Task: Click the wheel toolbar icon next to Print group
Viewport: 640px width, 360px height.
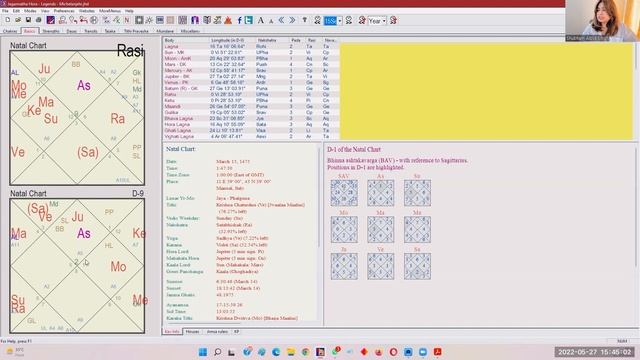Action: 94,20
